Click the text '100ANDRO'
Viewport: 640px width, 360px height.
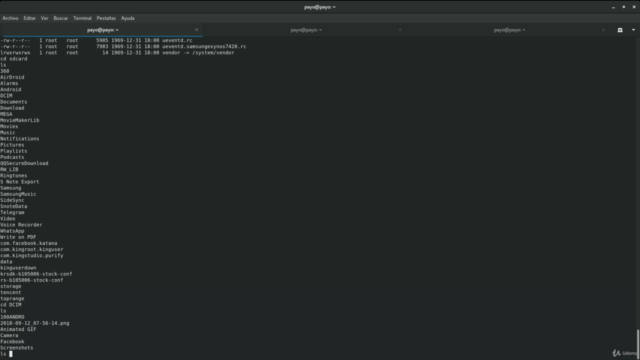pos(12,317)
